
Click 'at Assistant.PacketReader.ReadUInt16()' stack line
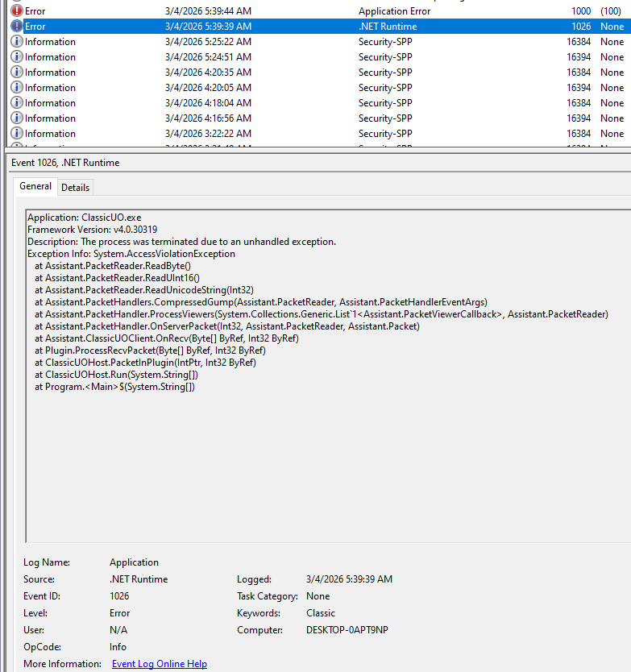(117, 278)
